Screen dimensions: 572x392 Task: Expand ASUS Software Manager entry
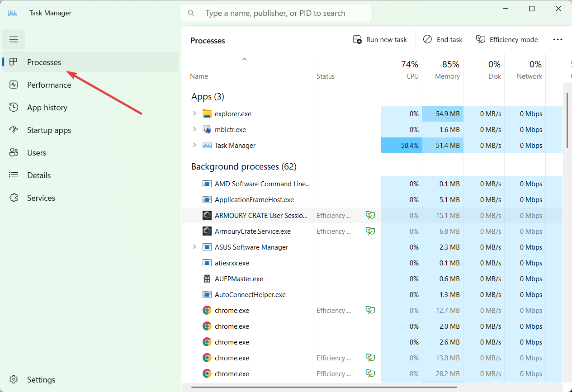coord(194,247)
